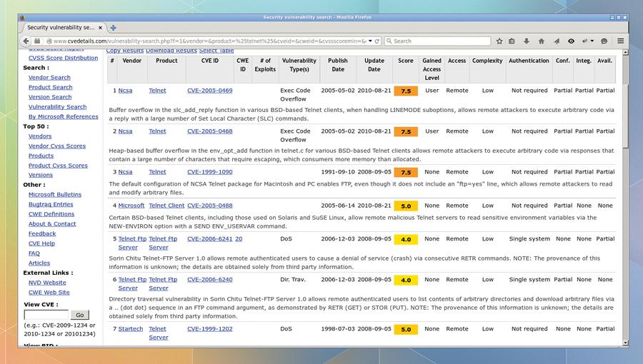Image resolution: width=643 pixels, height=364 pixels.
Task: Open Top 50 Products link
Action: [x=41, y=156]
